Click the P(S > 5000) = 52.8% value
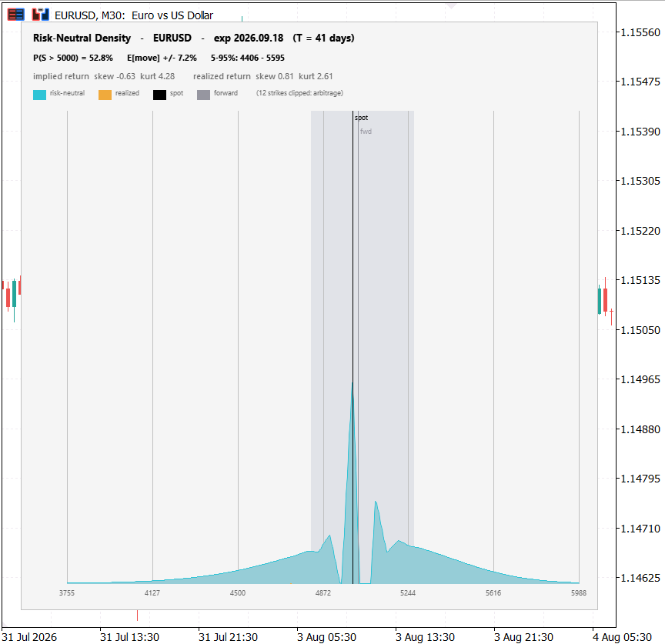The height and width of the screenshot is (644, 665). 73,58
